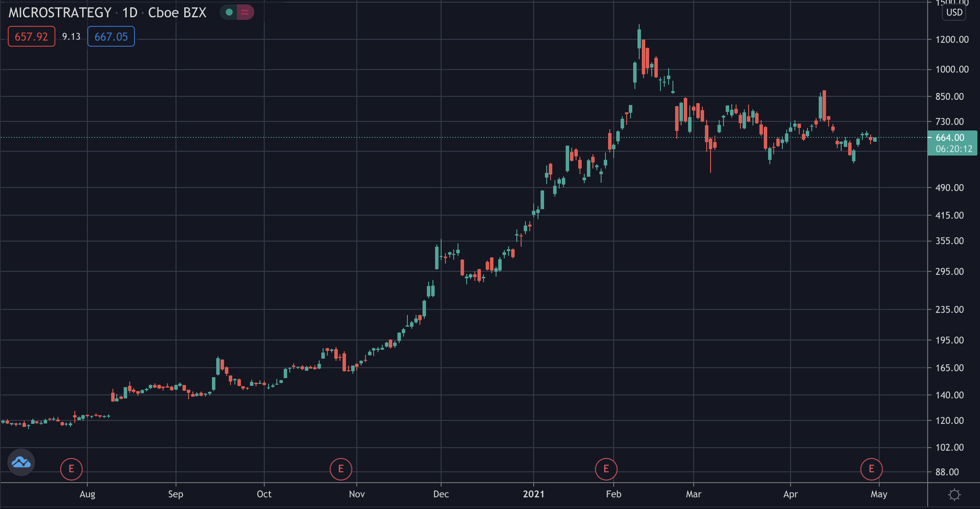Click the 2021 label on time axis
Image resolution: width=980 pixels, height=509 pixels.
coord(534,494)
